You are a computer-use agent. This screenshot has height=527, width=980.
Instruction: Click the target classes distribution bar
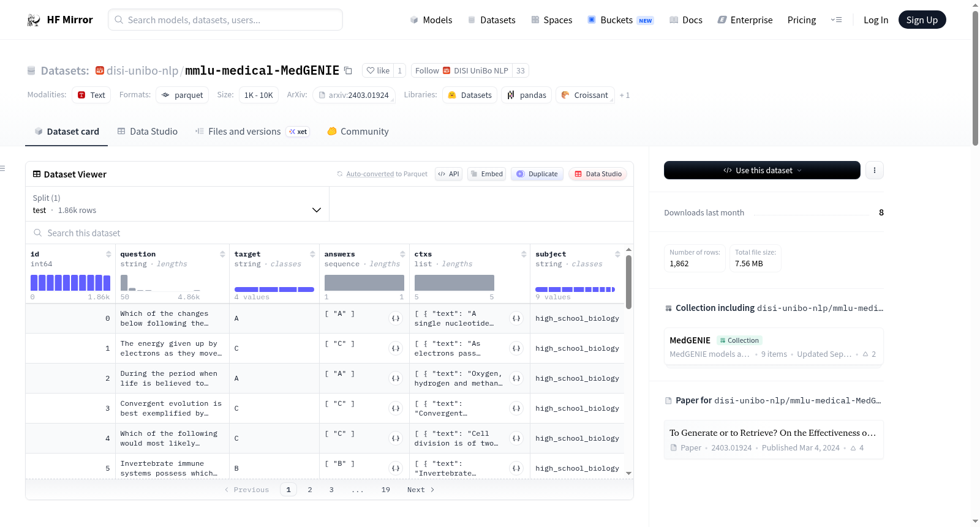coord(274,290)
